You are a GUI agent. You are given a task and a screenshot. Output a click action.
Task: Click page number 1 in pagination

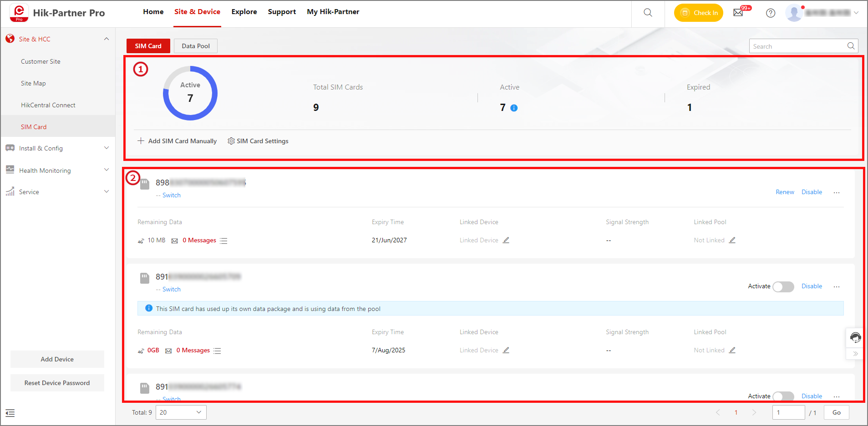[736, 412]
